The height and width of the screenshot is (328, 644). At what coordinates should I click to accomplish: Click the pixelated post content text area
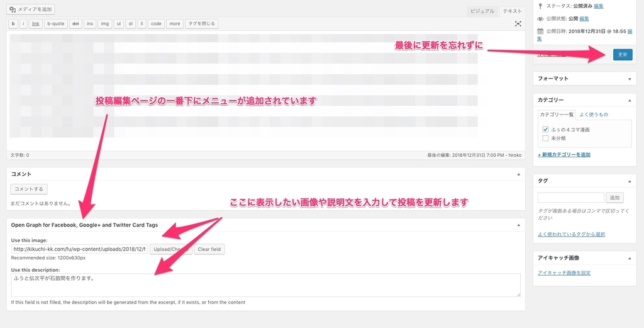(266, 91)
